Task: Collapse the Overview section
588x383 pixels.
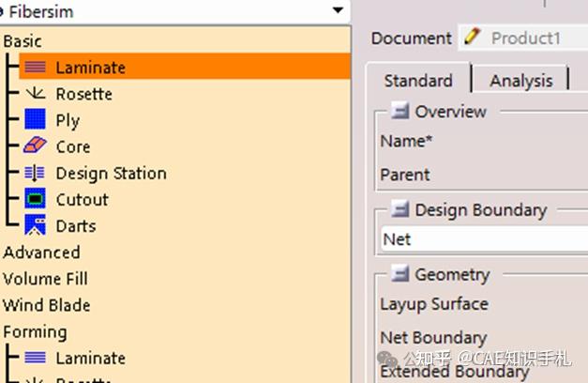Action: coord(400,111)
